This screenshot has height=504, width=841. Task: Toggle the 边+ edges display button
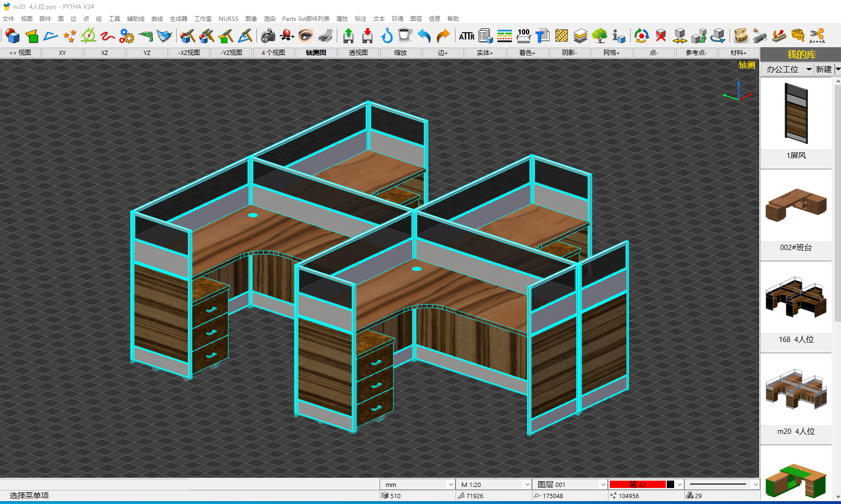[443, 53]
